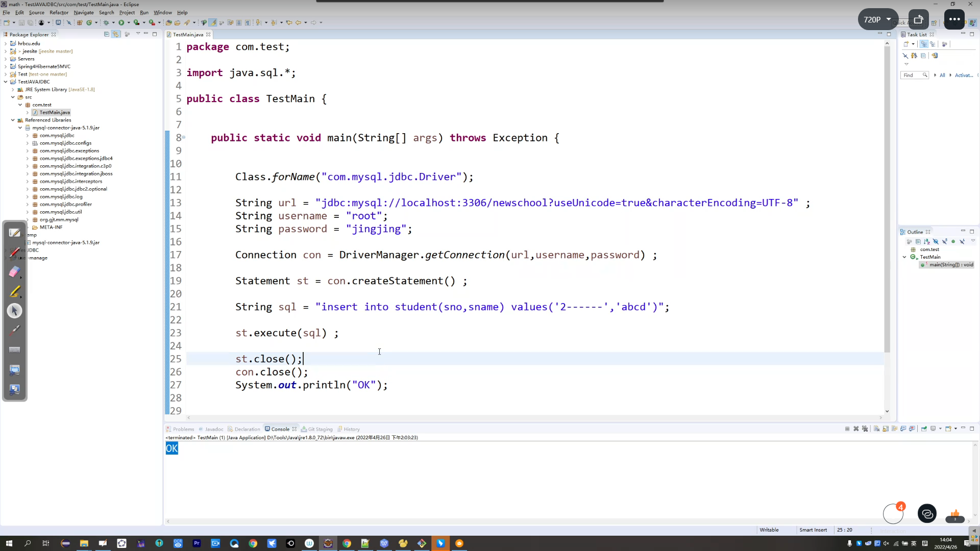Select the arrow cursor annotation tool
This screenshot has width=980, height=551.
click(x=14, y=311)
